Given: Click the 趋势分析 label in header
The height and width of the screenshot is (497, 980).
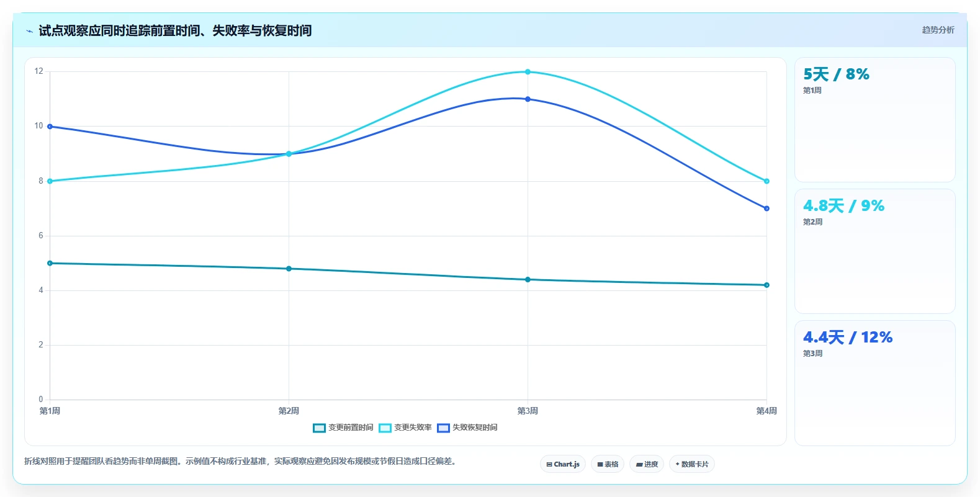Looking at the screenshot, I should click(x=938, y=30).
